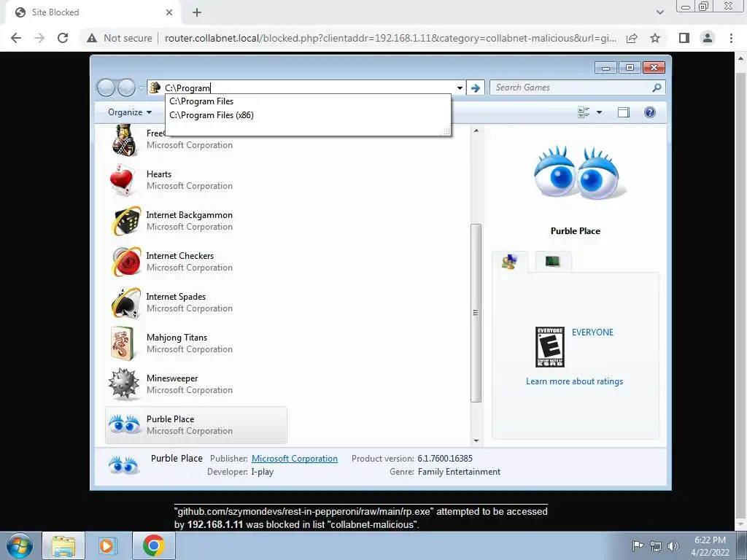
Task: Share this page from the address bar
Action: click(x=632, y=38)
